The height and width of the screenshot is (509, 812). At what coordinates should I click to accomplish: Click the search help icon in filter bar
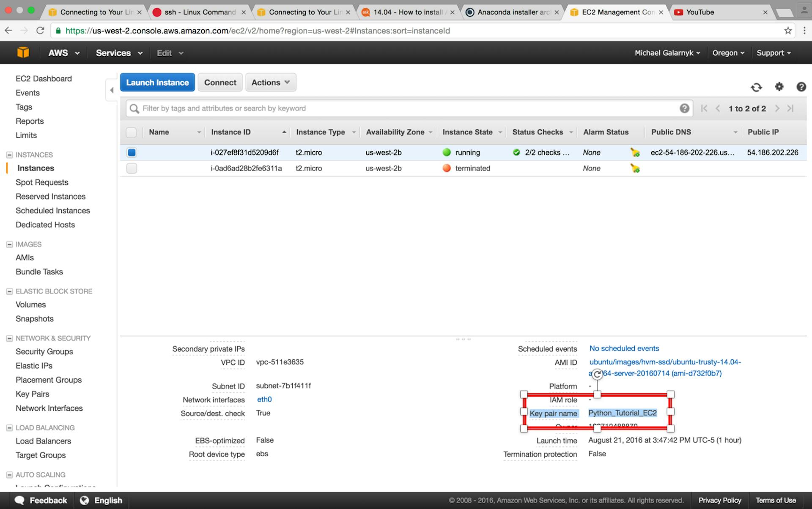pos(684,108)
